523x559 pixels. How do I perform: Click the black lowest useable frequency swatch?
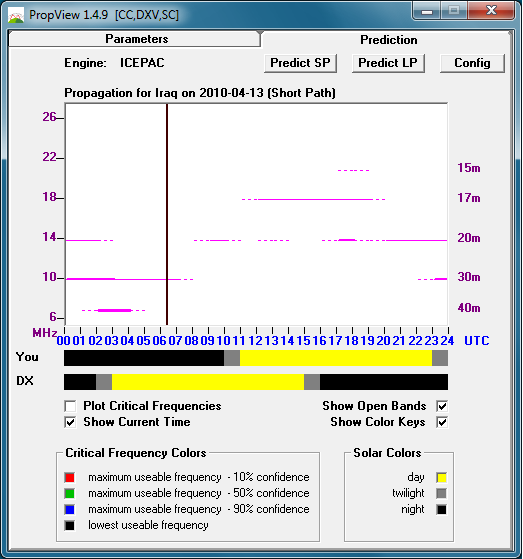(70, 525)
